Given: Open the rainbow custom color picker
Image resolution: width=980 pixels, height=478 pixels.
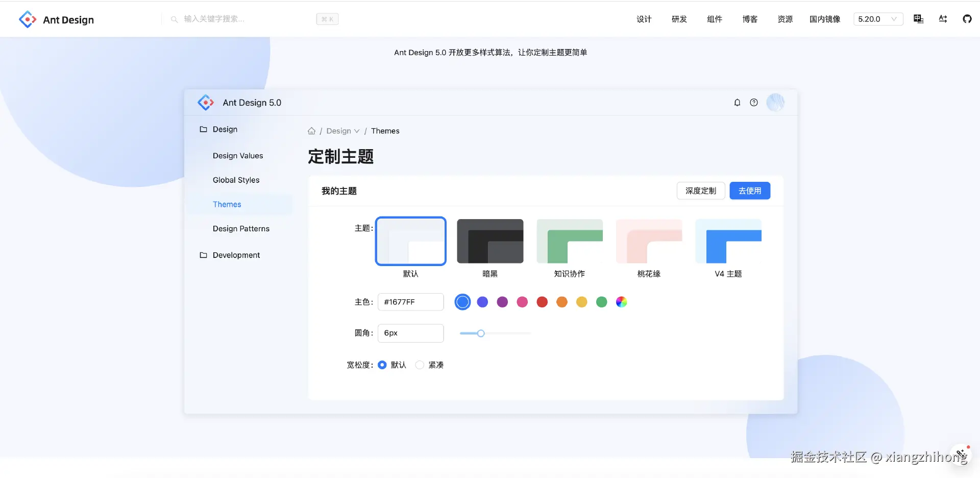Looking at the screenshot, I should coord(621,302).
